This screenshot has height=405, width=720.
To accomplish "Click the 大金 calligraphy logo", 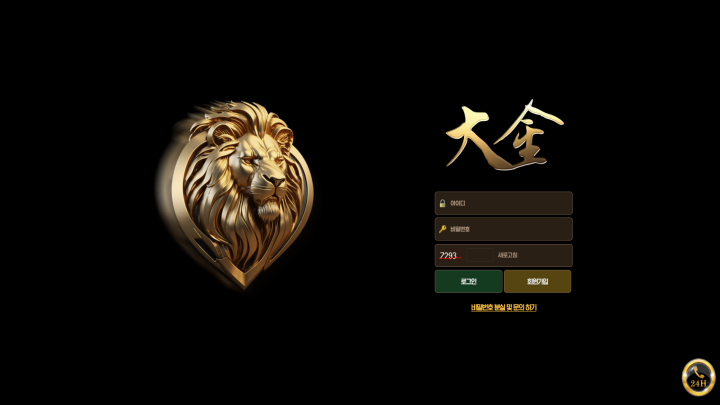I will click(x=504, y=135).
